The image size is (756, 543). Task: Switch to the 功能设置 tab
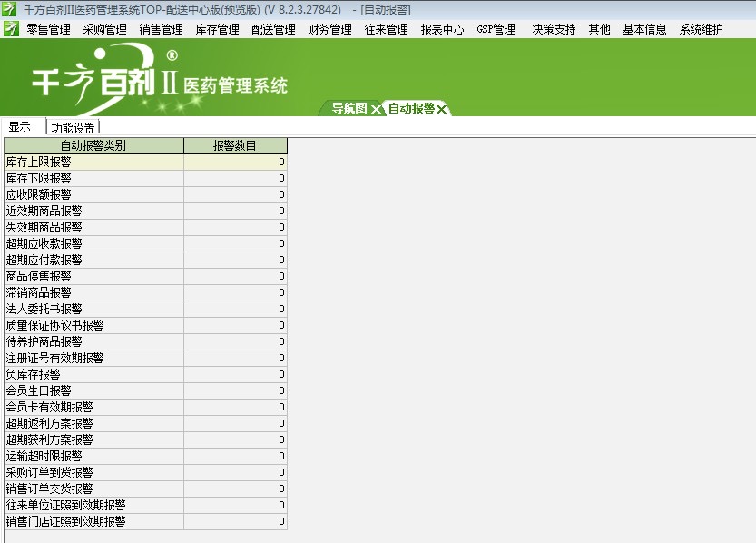(71, 126)
